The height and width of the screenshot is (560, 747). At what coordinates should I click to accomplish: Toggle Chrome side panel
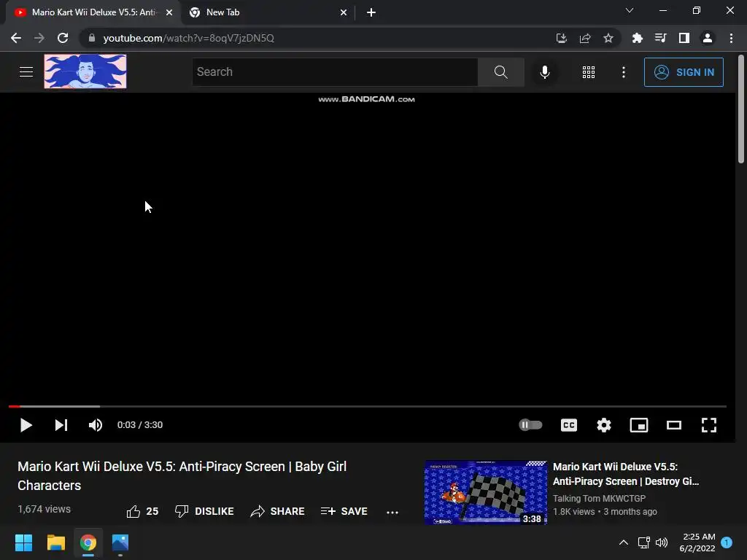point(684,38)
